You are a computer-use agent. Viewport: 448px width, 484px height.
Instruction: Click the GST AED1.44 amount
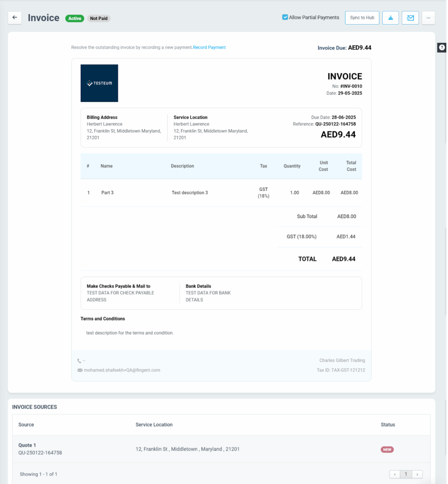pyautogui.click(x=346, y=236)
